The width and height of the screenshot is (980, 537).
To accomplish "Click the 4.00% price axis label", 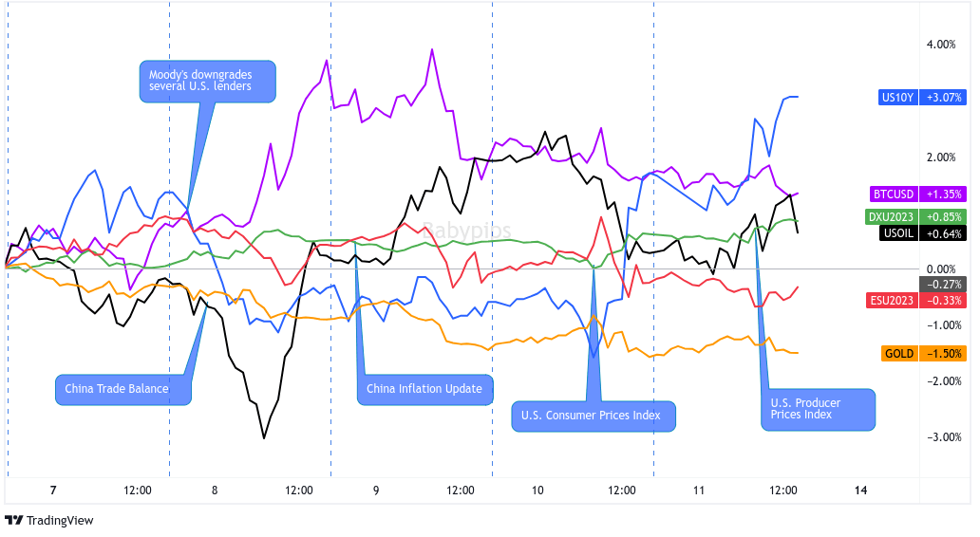I will click(941, 44).
